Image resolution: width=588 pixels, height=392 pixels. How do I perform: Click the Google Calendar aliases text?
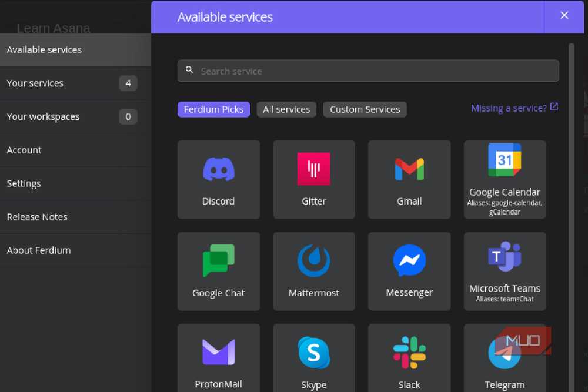pyautogui.click(x=505, y=207)
